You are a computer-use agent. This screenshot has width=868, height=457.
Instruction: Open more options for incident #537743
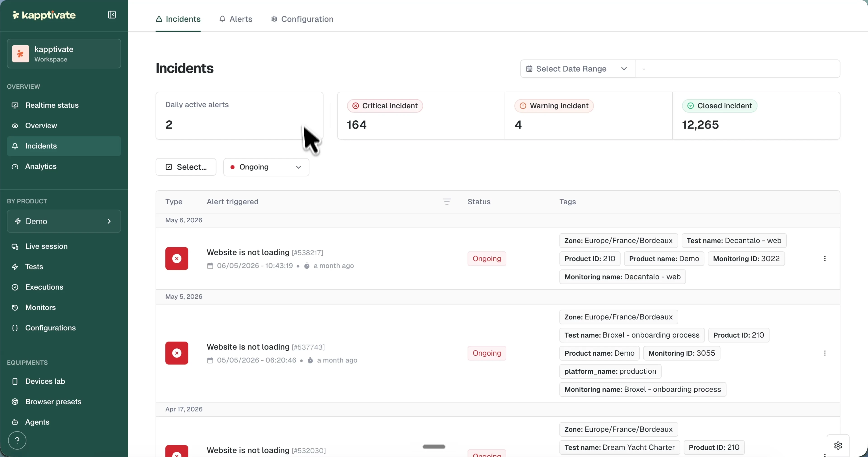pyautogui.click(x=825, y=353)
